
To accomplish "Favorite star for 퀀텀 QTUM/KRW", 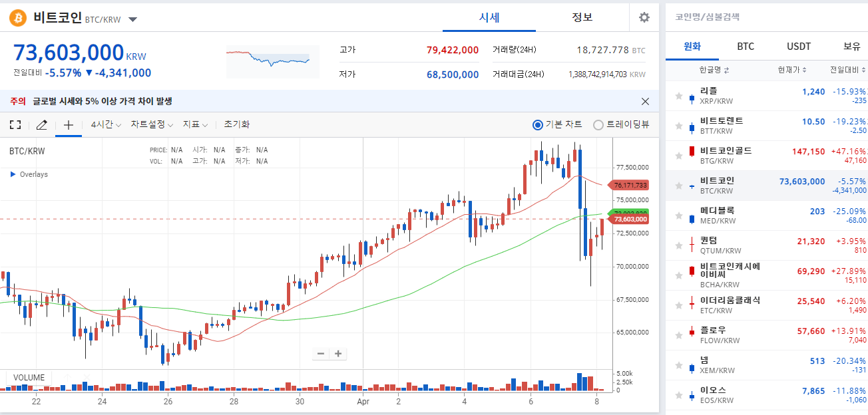I will point(679,245).
